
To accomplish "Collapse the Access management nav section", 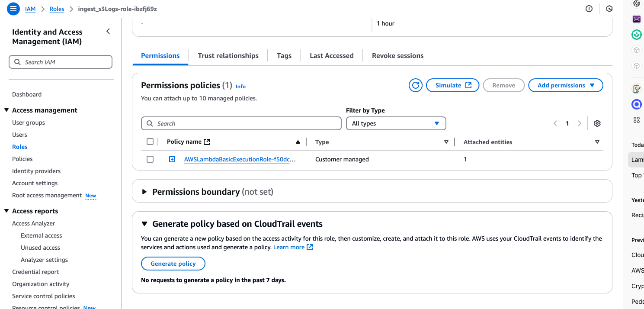I will pyautogui.click(x=6, y=110).
